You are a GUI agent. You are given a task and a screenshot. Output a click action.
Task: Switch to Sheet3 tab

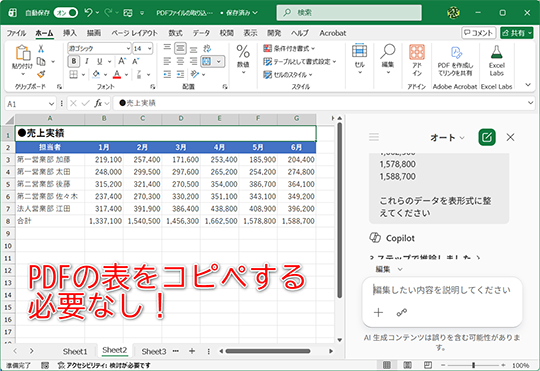[154, 351]
